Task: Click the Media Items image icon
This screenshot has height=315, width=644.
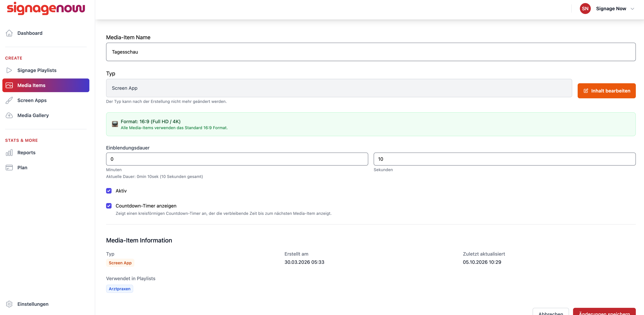Action: pos(9,85)
